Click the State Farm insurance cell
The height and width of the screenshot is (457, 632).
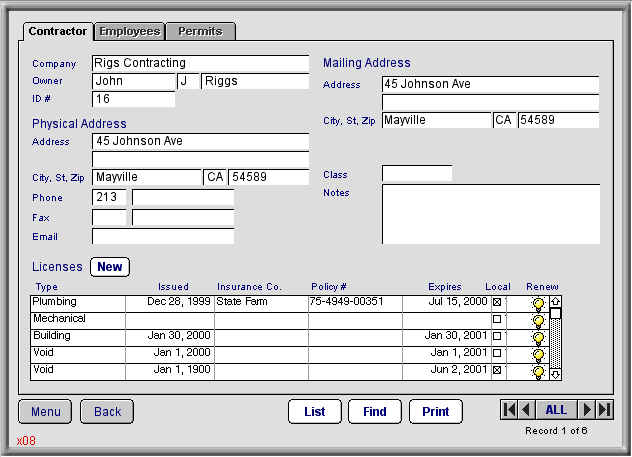tap(261, 302)
